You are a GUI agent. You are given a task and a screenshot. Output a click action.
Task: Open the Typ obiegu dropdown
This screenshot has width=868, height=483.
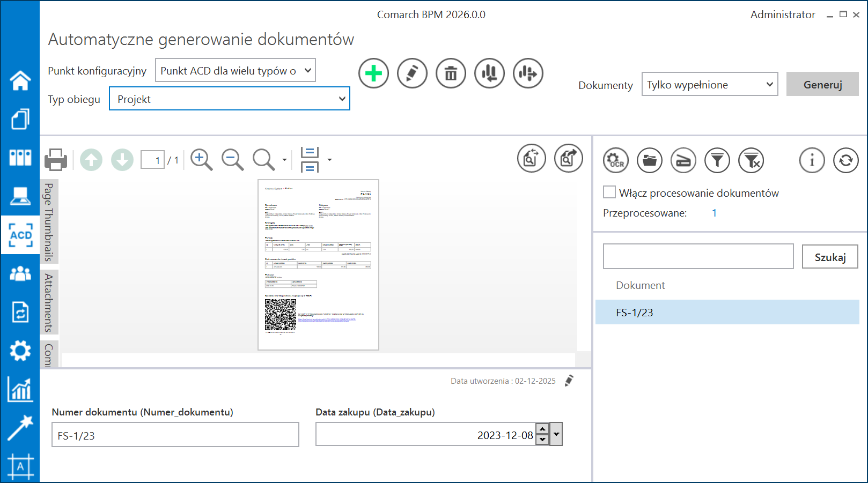(x=342, y=99)
